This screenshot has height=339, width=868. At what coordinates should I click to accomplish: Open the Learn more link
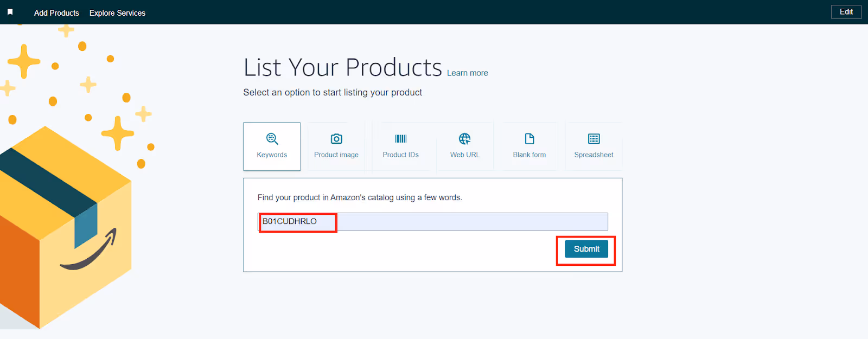(x=467, y=73)
